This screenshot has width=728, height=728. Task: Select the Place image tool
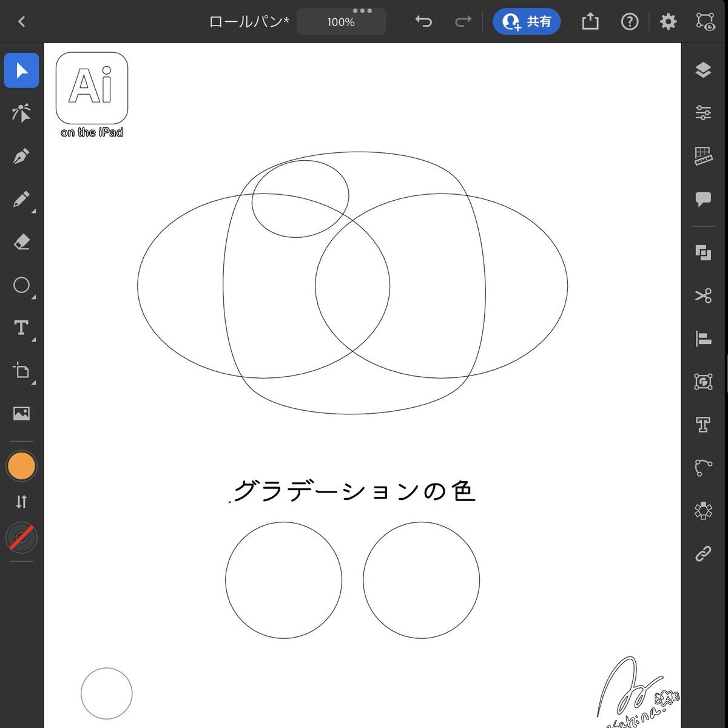[x=22, y=414]
